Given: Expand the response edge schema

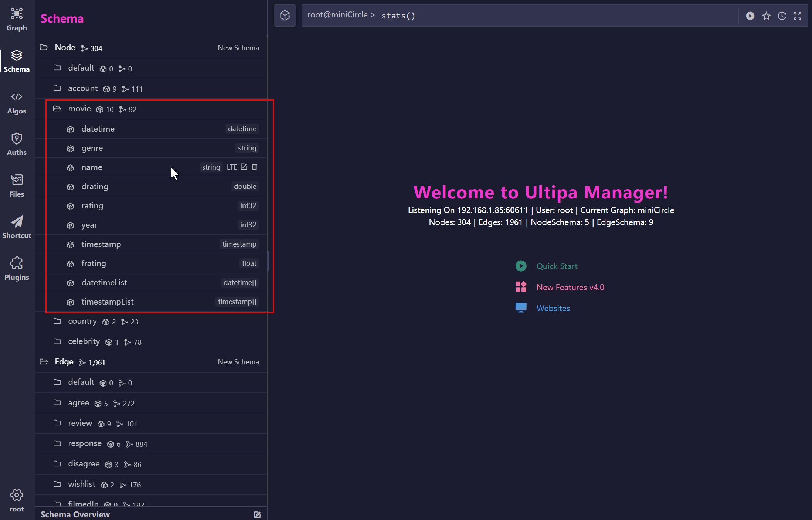Looking at the screenshot, I should point(57,443).
